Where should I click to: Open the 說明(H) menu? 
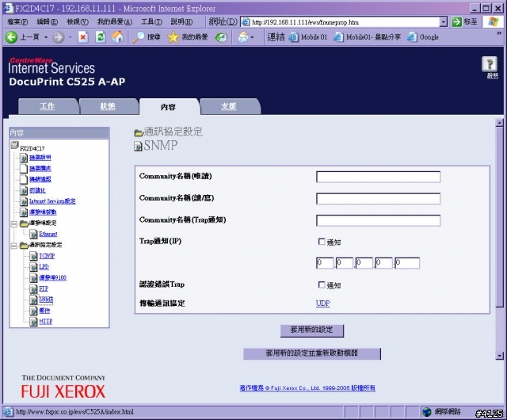pyautogui.click(x=181, y=22)
